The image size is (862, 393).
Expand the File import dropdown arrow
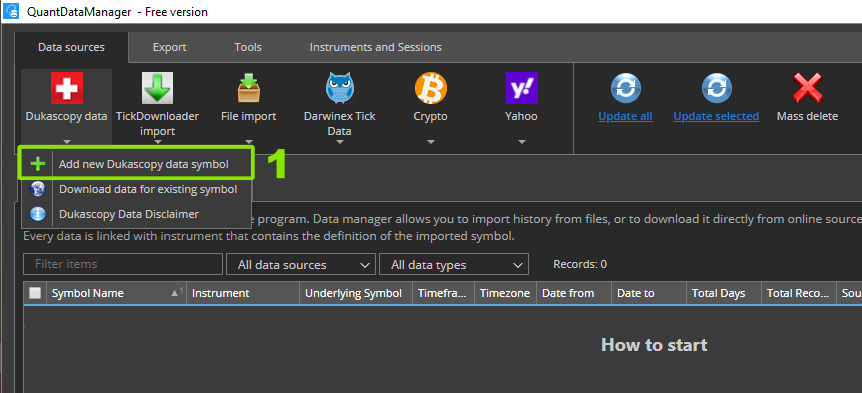pyautogui.click(x=248, y=142)
